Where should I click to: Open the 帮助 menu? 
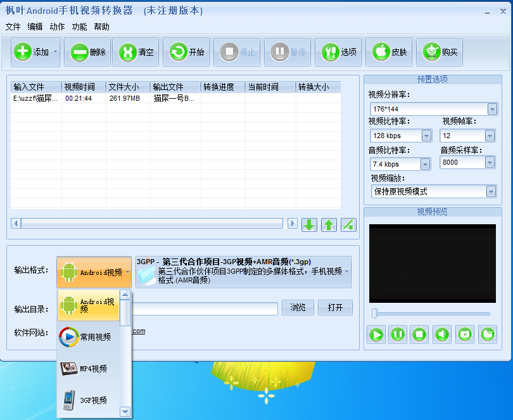point(100,27)
